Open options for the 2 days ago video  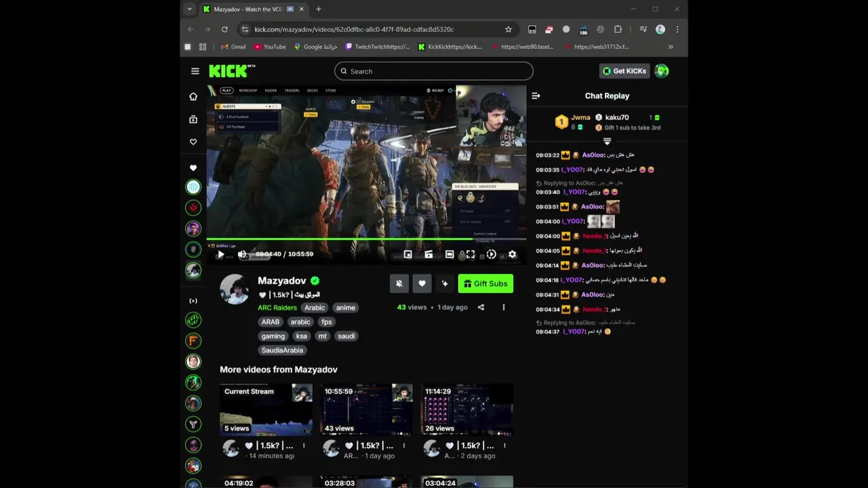pyautogui.click(x=505, y=445)
